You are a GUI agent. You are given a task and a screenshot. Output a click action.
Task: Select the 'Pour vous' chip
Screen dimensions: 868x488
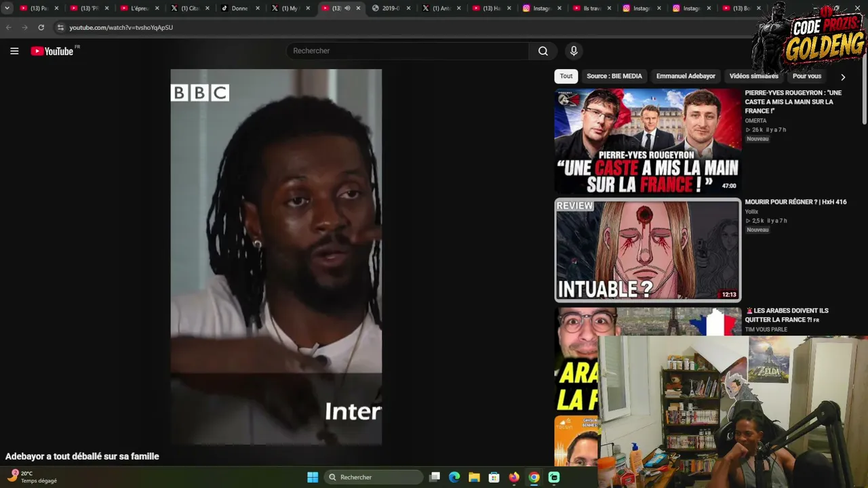(x=807, y=76)
